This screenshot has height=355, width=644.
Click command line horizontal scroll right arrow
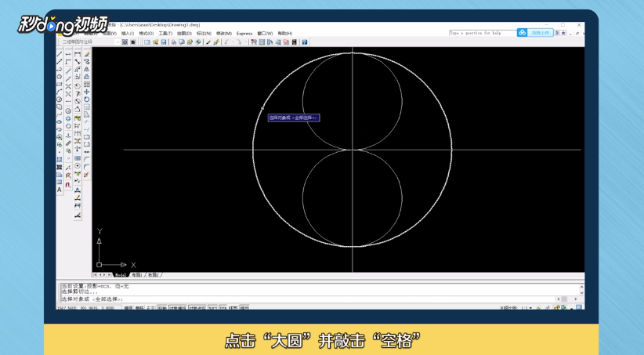click(575, 299)
